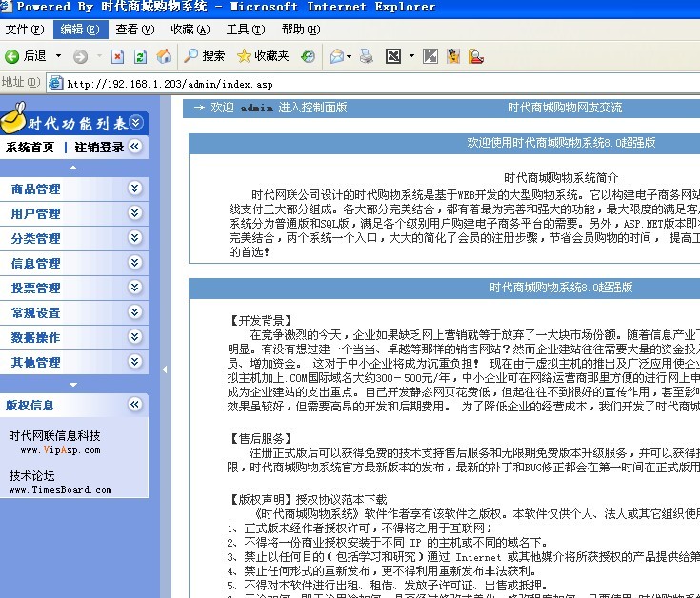Open 常规设置 menu section
This screenshot has width=700, height=598.
36,313
